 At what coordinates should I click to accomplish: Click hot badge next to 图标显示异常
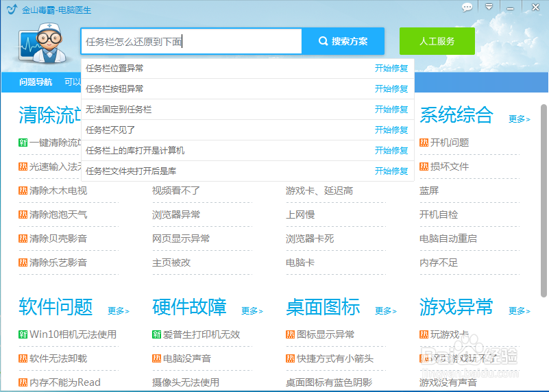tap(290, 334)
